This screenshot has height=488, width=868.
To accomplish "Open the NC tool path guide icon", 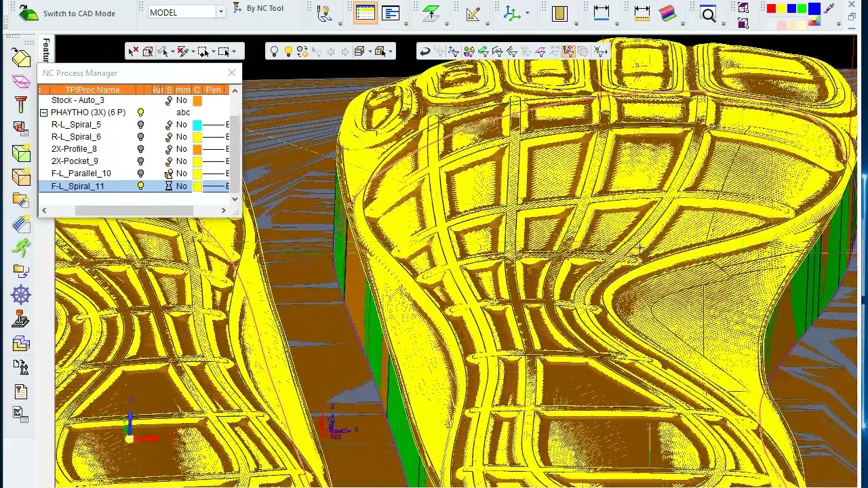I will click(325, 13).
